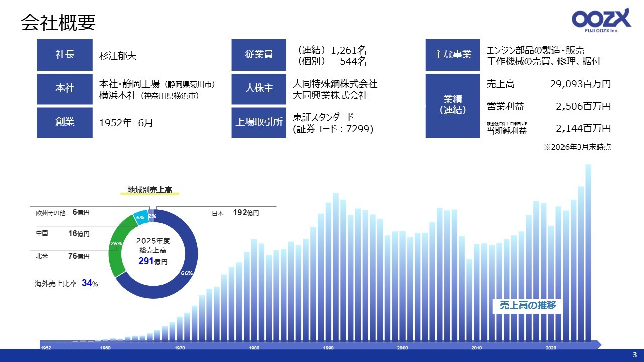Click the 当期純利益 value 2,144百万円
The image size is (644, 362).
(x=584, y=129)
